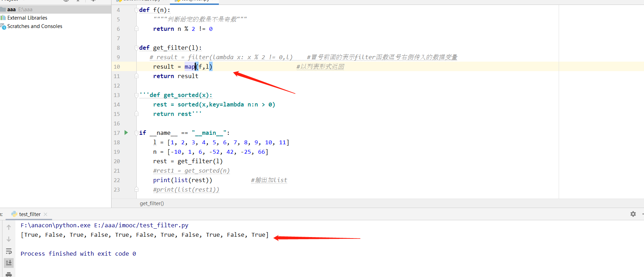Click '#print(list(rest1))' comment on line 23
This screenshot has width=644, height=277.
pyautogui.click(x=186, y=189)
